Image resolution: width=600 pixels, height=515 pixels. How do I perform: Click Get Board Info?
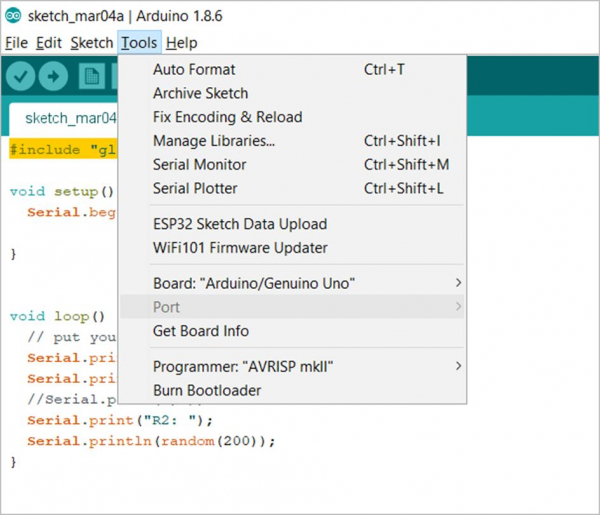201,331
